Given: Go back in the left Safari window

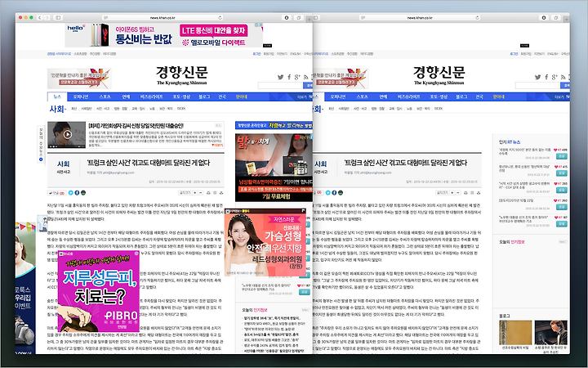Looking at the screenshot, I should pyautogui.click(x=40, y=18).
